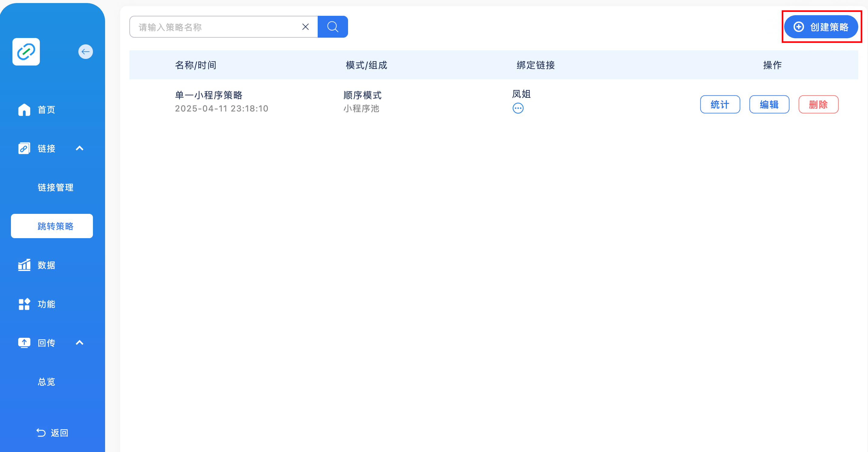Image resolution: width=868 pixels, height=452 pixels.
Task: Click the magnifier search button
Action: pos(333,27)
